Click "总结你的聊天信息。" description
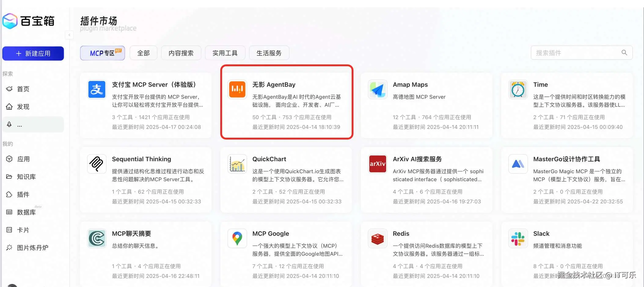The image size is (644, 287). [x=136, y=246]
